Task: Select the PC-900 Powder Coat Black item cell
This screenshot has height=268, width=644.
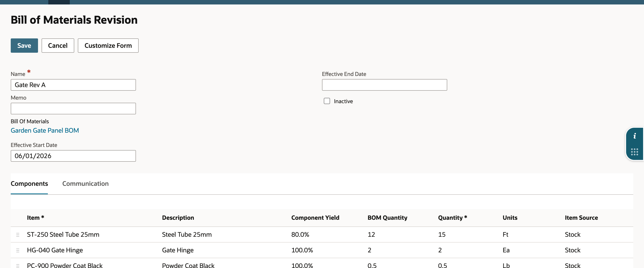Action: coord(64,265)
